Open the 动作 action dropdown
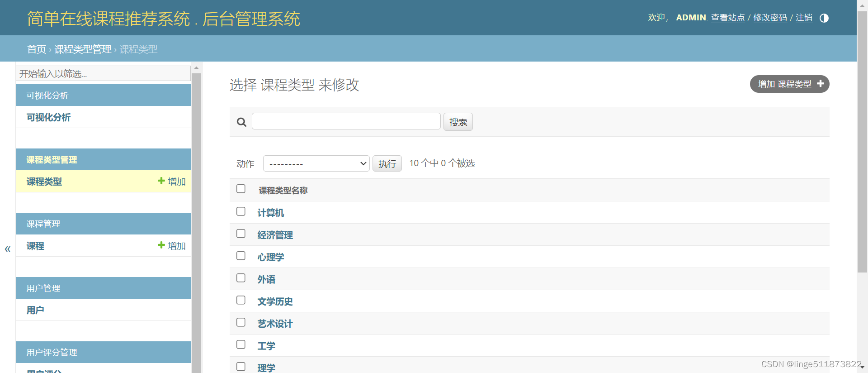Image resolution: width=868 pixels, height=373 pixels. coord(316,163)
